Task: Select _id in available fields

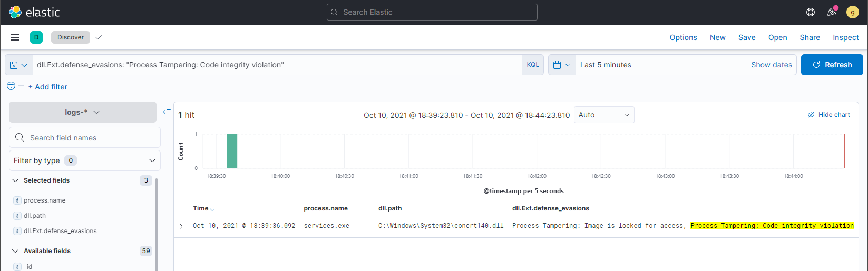Action: click(28, 267)
